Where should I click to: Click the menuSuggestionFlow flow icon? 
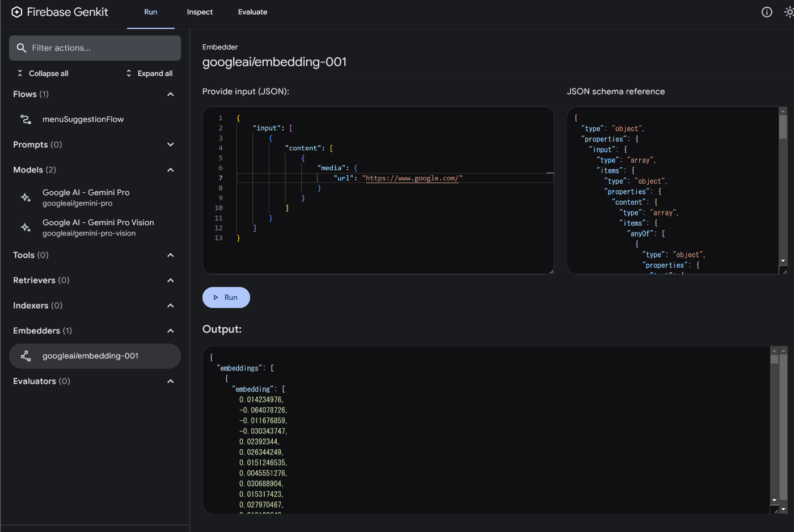pos(26,119)
